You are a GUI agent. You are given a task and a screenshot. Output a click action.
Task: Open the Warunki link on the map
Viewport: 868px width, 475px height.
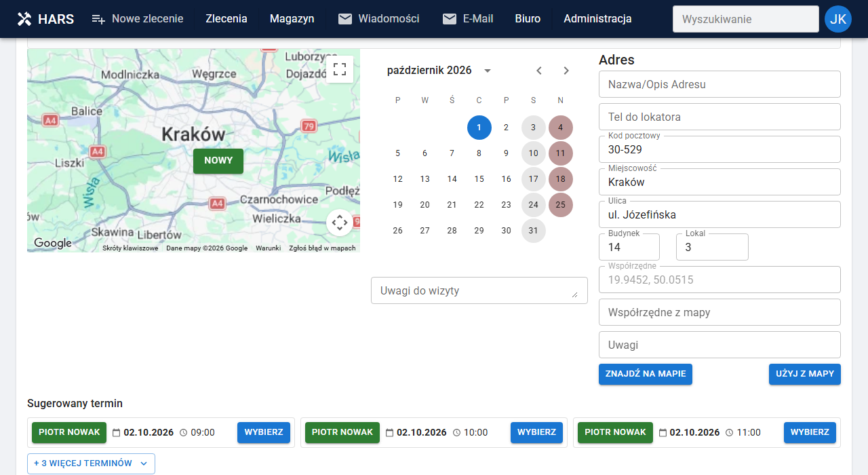(269, 248)
